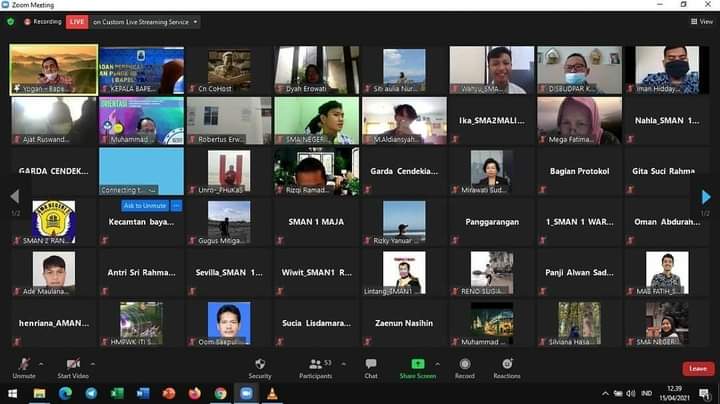Open the Reactions menu
This screenshot has height=404, width=720.
click(506, 364)
